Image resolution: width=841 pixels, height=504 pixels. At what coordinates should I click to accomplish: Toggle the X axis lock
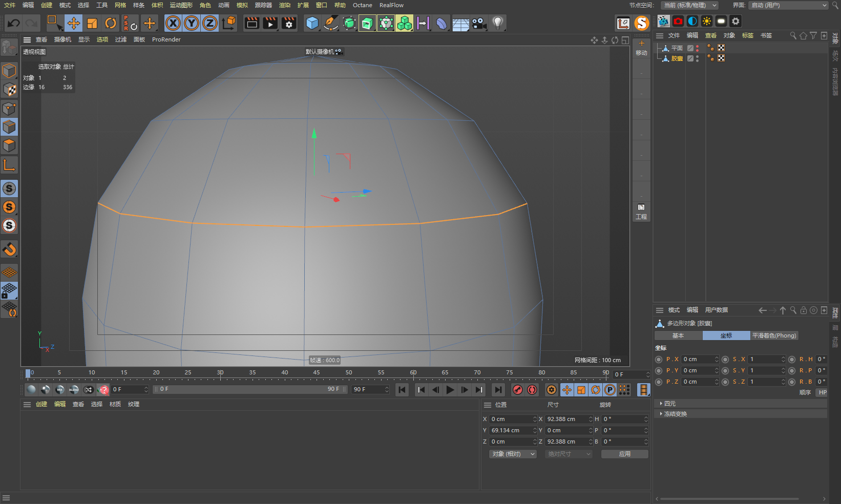173,23
